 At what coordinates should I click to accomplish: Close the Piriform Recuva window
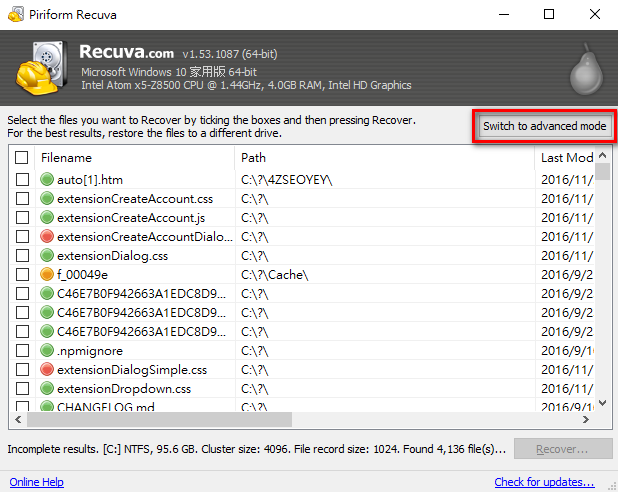coord(595,15)
